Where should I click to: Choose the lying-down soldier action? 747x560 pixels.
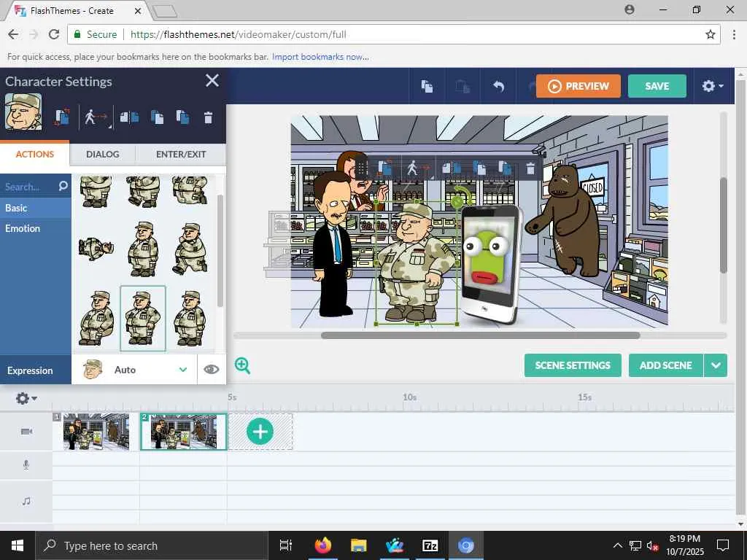click(96, 249)
